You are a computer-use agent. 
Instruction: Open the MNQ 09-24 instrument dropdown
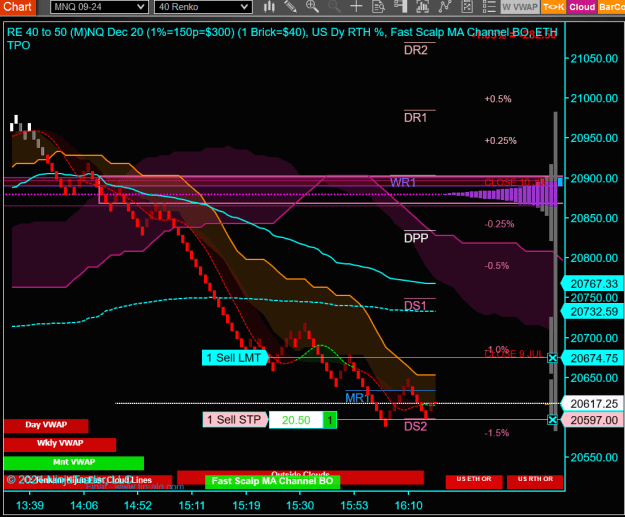[99, 7]
